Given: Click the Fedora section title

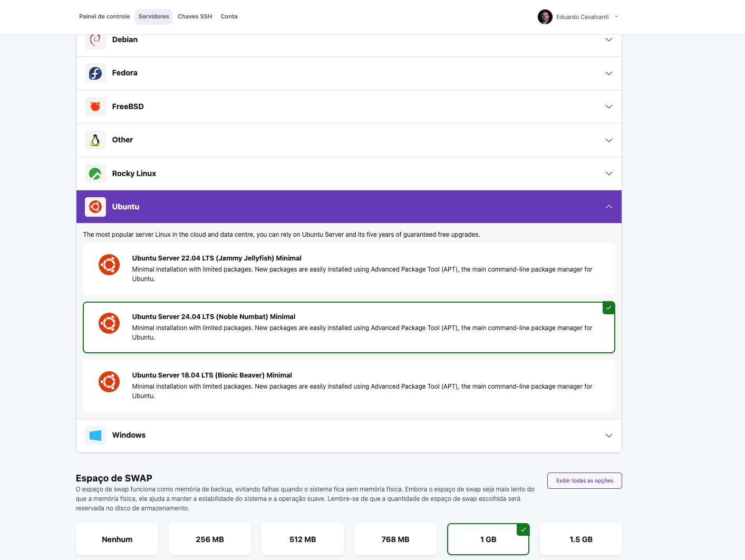Looking at the screenshot, I should click(125, 73).
